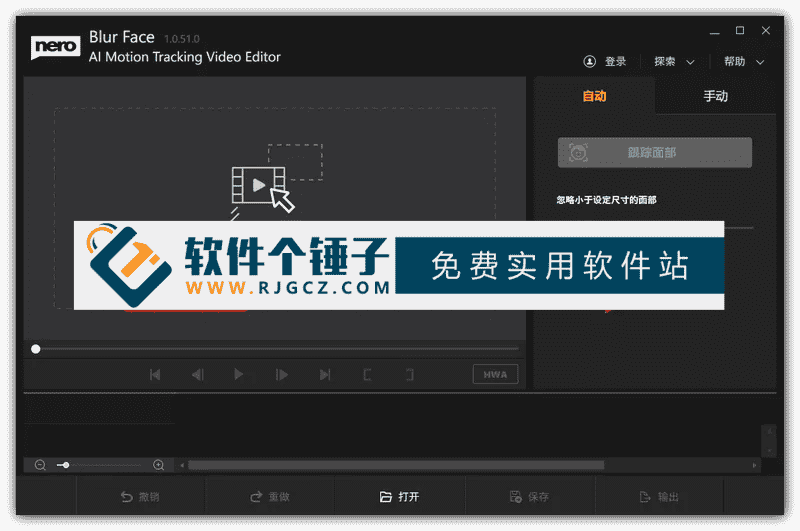Click the 打开 open button
Image resolution: width=800 pixels, height=531 pixels.
399,497
